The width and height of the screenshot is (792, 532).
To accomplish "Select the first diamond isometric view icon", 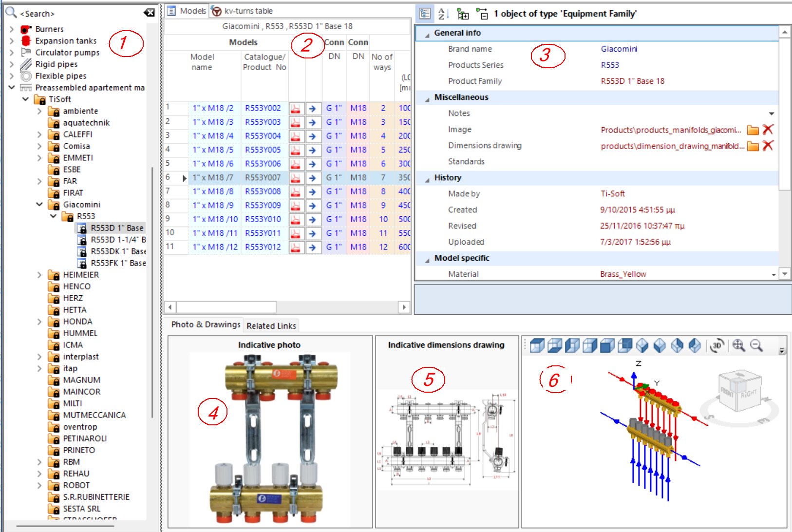I will pyautogui.click(x=642, y=345).
